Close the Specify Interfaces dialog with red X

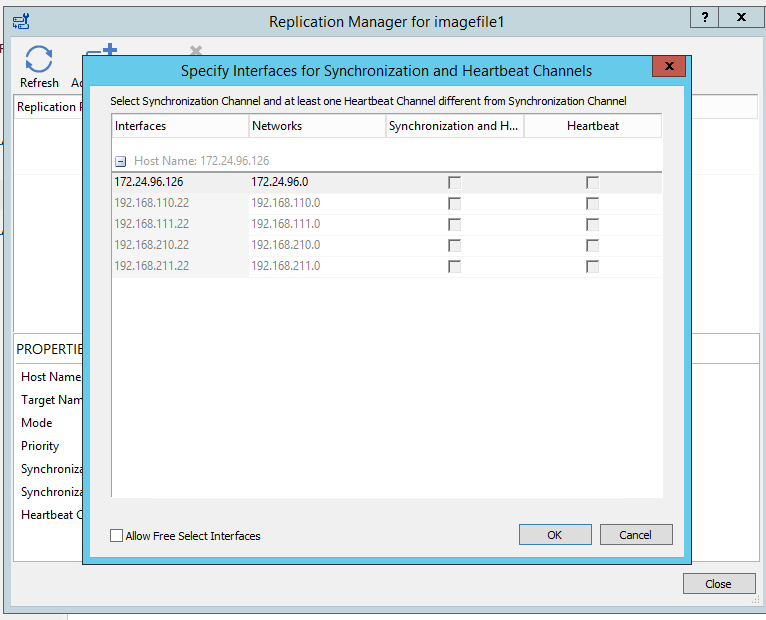[x=669, y=66]
